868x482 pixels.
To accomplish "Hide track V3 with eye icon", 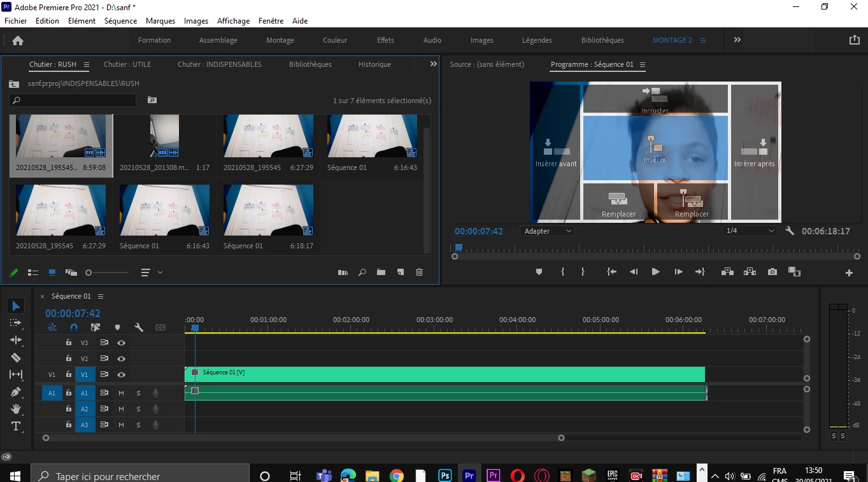I will (x=121, y=343).
